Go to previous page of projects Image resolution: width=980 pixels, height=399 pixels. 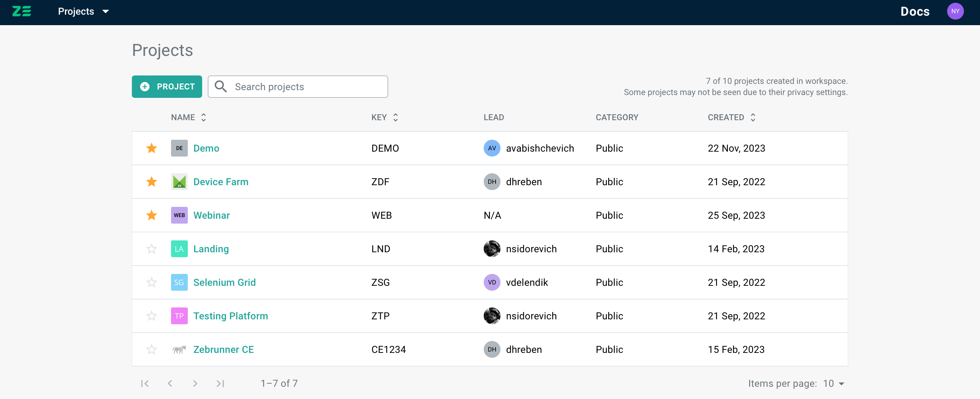(x=170, y=383)
